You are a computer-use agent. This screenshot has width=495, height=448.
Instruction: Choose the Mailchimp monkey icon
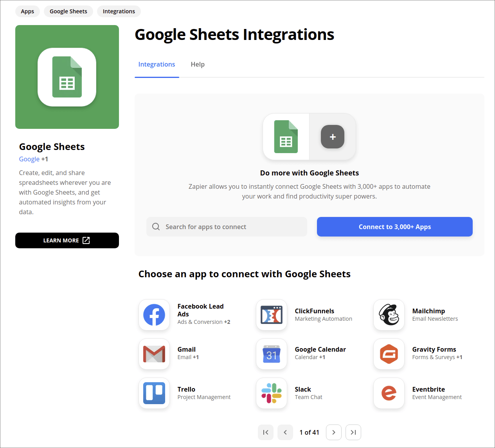point(389,315)
